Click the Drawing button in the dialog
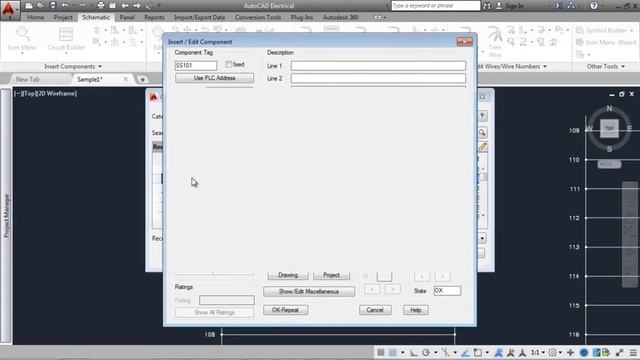The height and width of the screenshot is (360, 640). point(288,275)
